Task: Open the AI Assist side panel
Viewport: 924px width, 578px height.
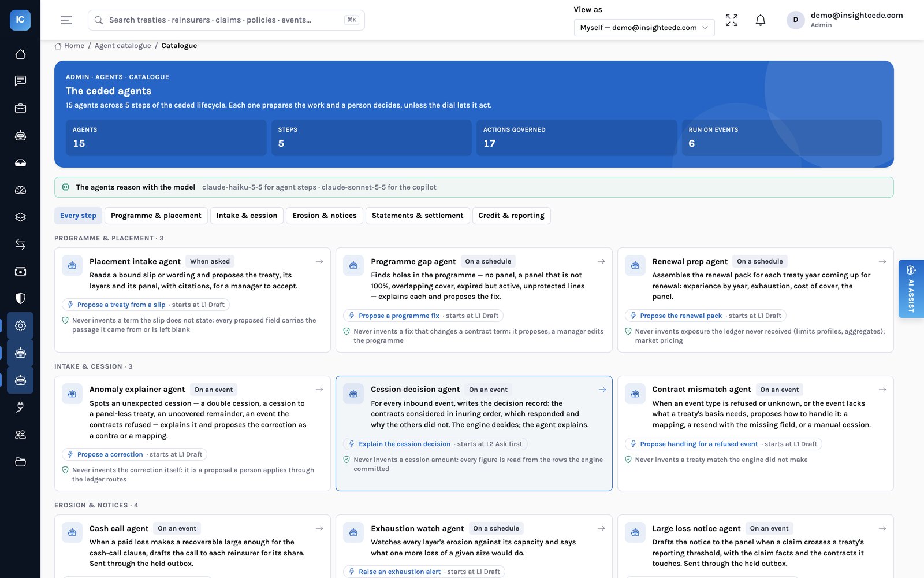Action: pyautogui.click(x=911, y=289)
